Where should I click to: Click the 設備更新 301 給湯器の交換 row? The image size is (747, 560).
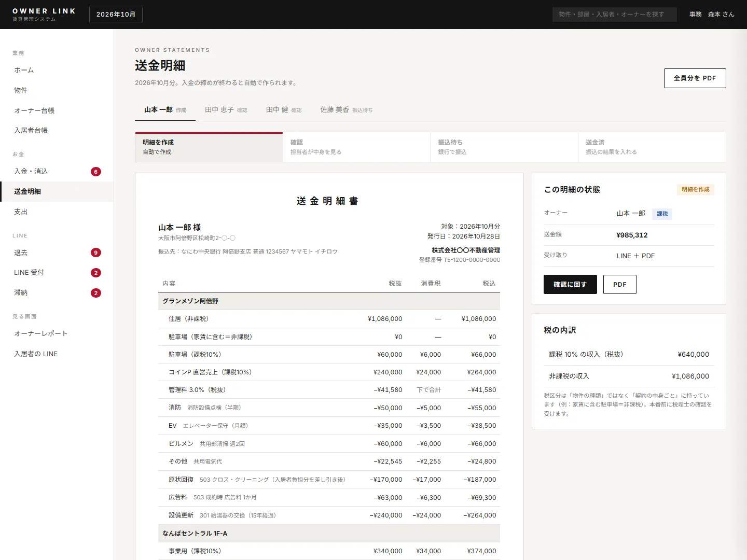click(x=329, y=515)
